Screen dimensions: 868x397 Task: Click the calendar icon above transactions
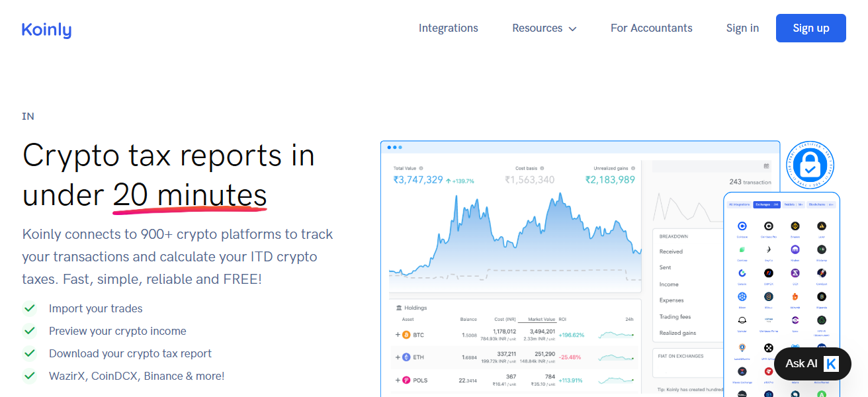pos(766,166)
